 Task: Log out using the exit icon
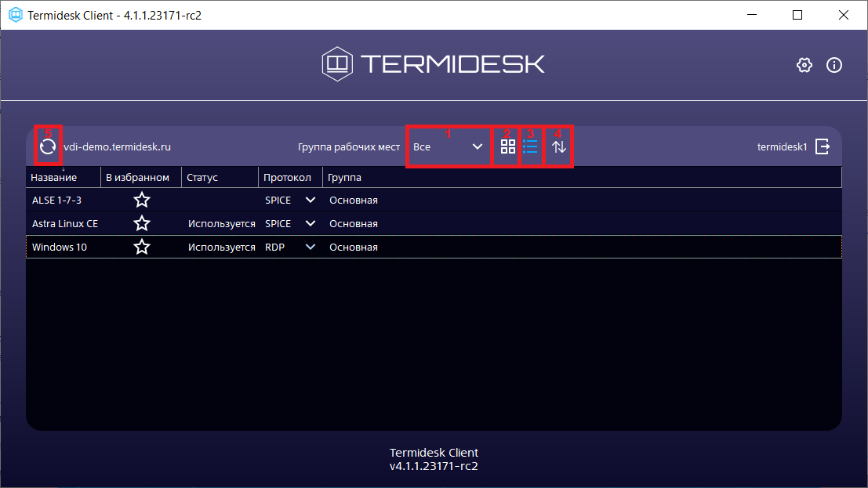(x=822, y=146)
